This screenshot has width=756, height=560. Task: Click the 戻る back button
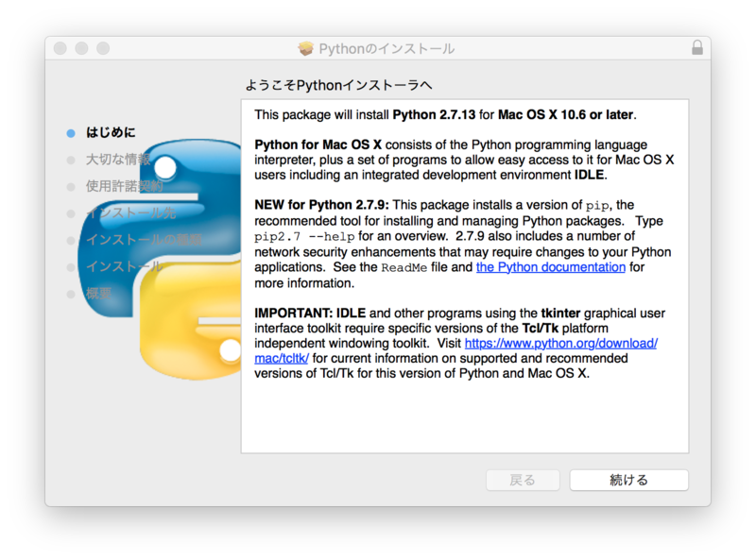523,480
